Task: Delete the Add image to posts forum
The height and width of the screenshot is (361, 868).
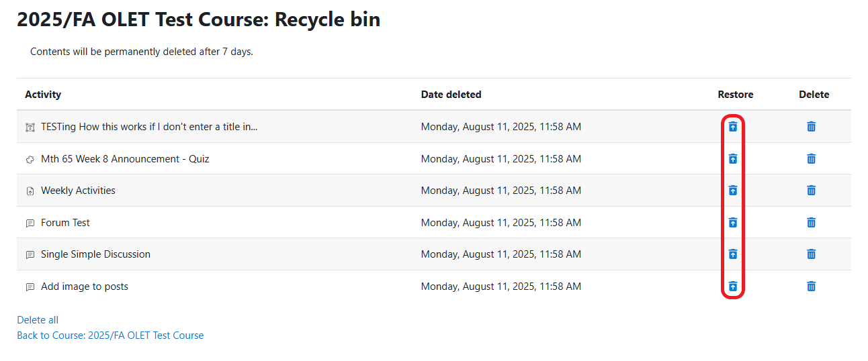Action: [x=811, y=286]
